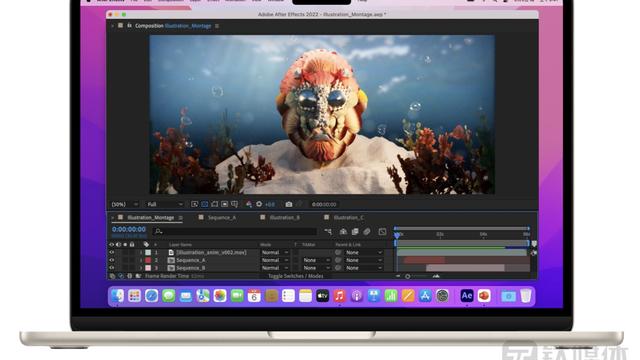This screenshot has height=360, width=640.
Task: Open Music app from the Dock
Action: pos(340,296)
